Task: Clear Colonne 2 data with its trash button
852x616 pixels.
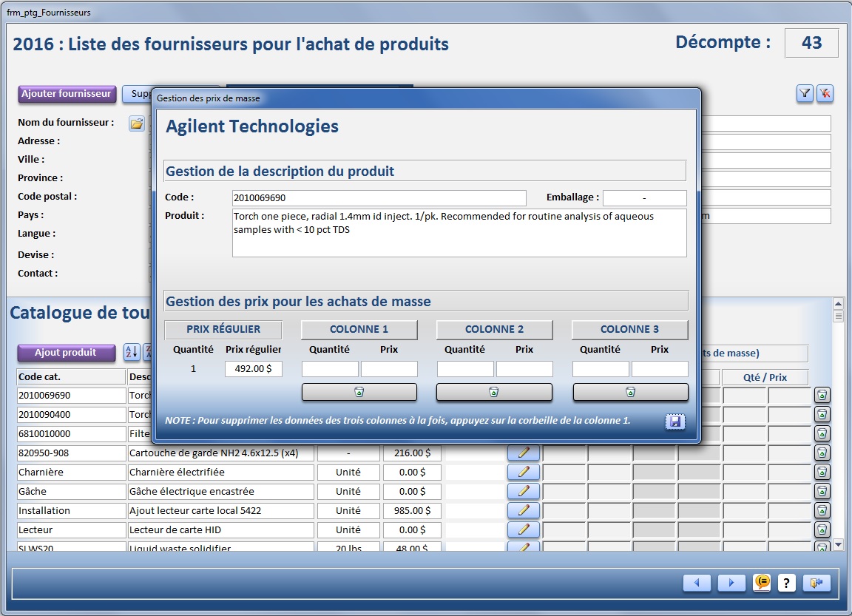Action: coord(494,392)
